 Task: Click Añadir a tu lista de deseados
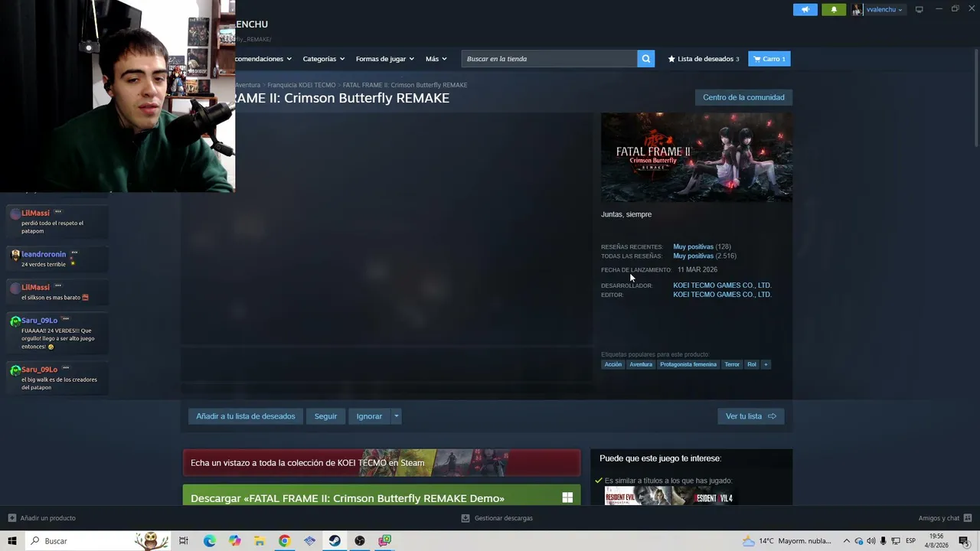tap(246, 416)
